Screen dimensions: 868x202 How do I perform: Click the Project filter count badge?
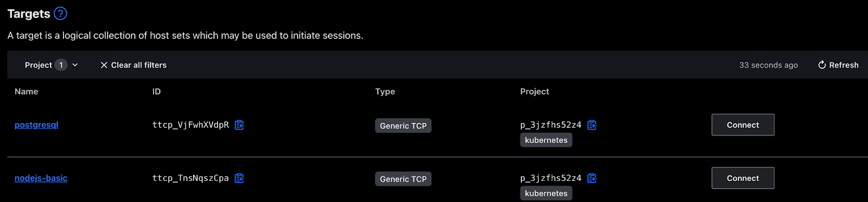point(61,65)
